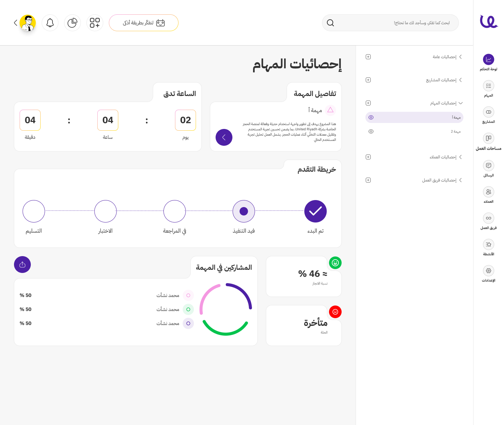Click the ≈ 46 % completion value
The width and height of the screenshot is (504, 425).
point(313,274)
